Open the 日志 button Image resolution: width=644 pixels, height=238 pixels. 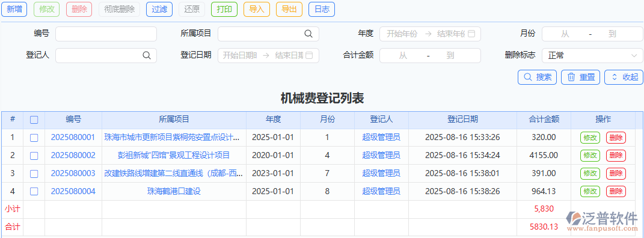click(x=322, y=9)
